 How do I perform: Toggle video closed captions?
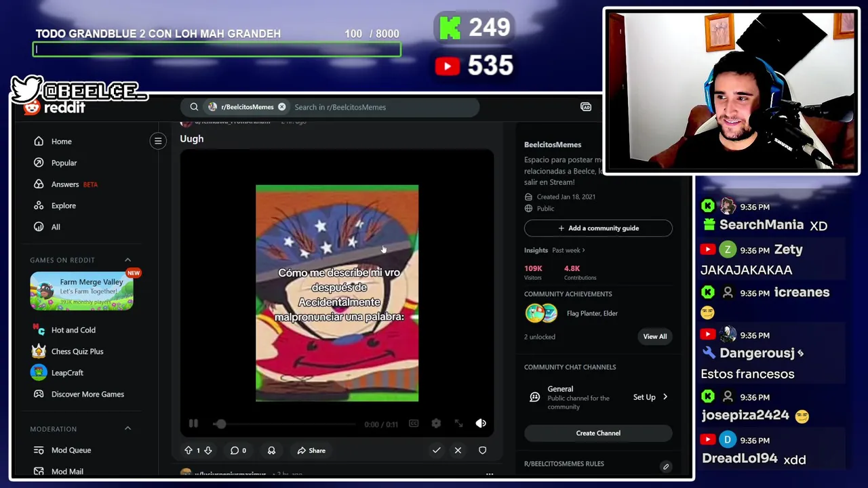click(414, 424)
